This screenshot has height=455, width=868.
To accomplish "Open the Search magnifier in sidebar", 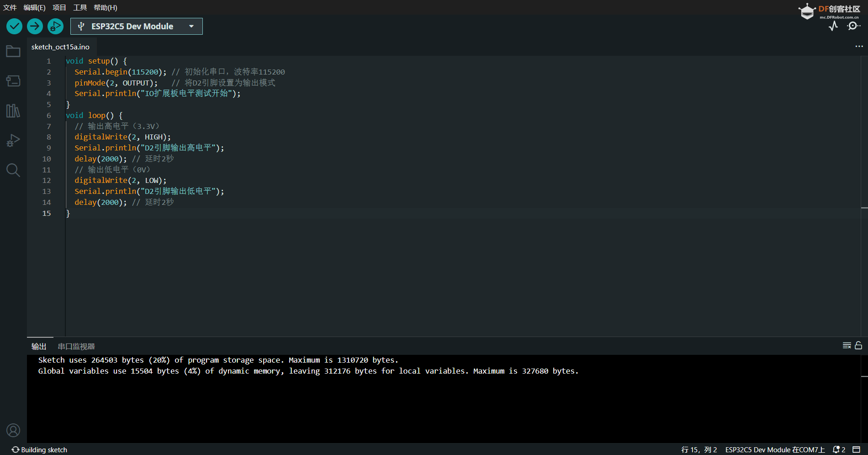I will (x=13, y=170).
